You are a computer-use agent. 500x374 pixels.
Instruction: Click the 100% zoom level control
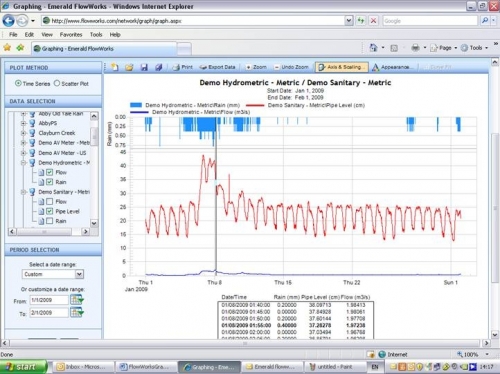coord(473,354)
